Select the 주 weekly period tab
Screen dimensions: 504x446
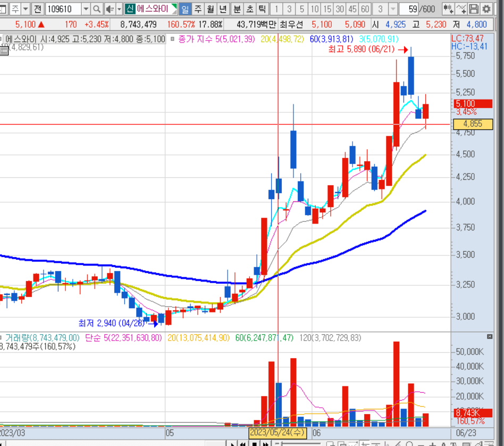point(198,9)
